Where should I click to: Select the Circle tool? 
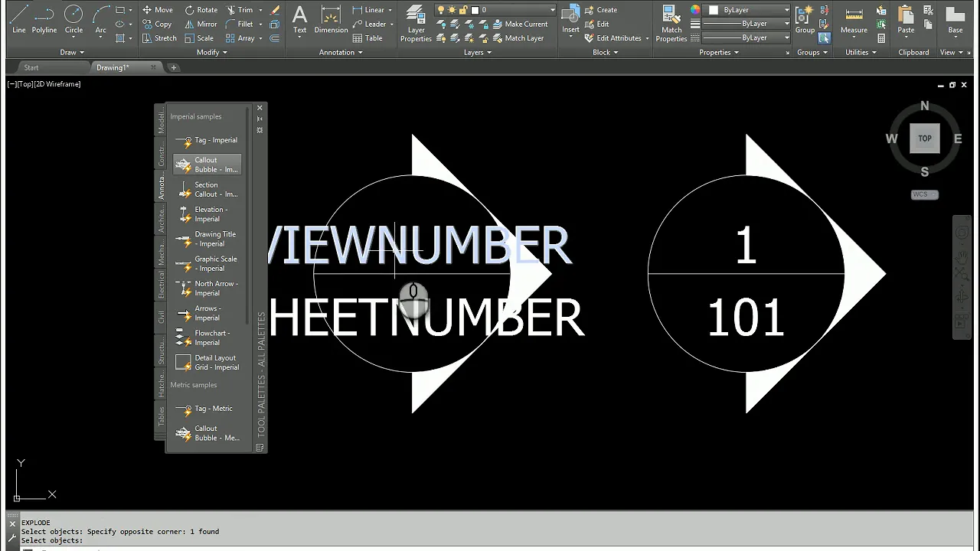[73, 20]
